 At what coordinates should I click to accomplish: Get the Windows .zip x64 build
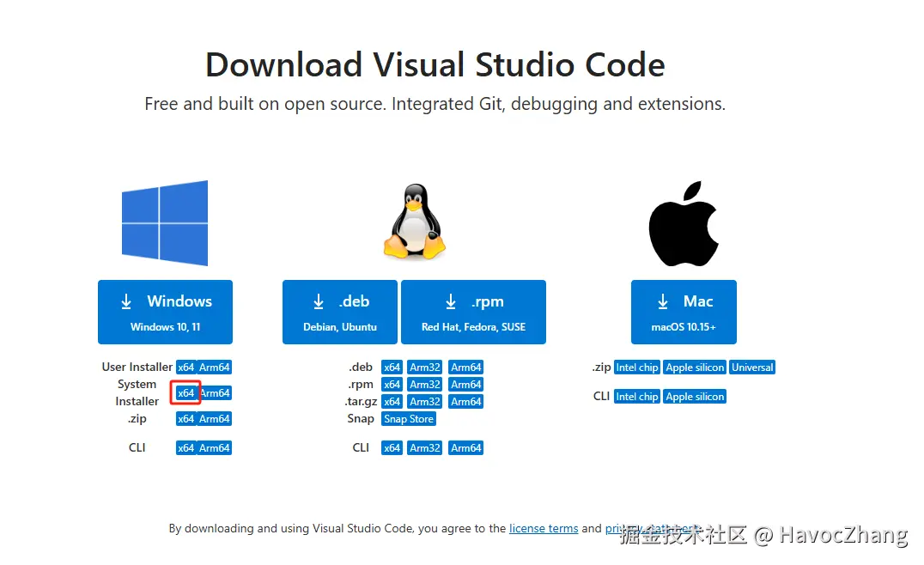185,419
